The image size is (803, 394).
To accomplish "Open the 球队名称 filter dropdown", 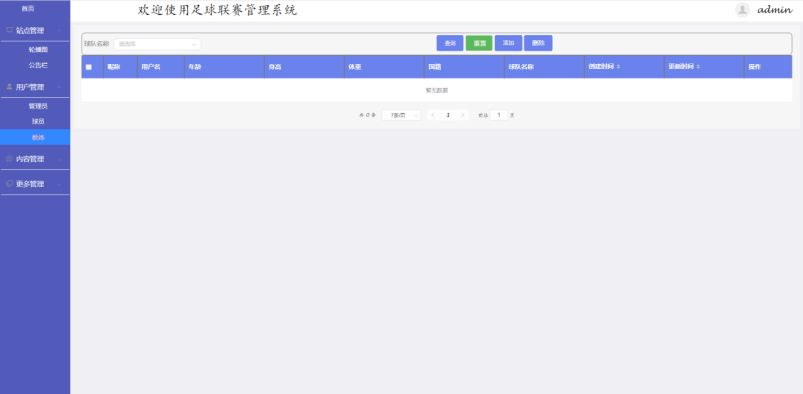I will 157,44.
